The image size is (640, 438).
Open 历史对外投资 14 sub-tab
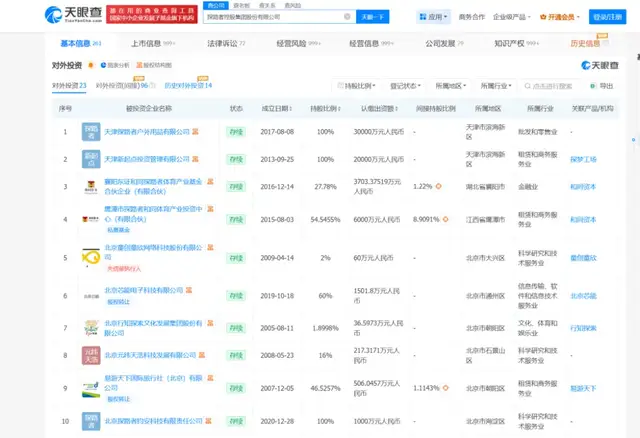click(x=188, y=85)
